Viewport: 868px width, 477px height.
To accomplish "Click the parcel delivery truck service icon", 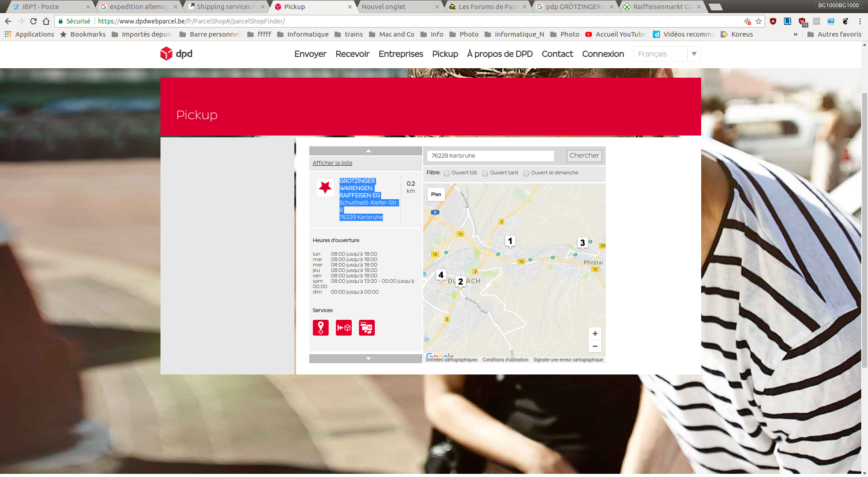I will point(367,327).
